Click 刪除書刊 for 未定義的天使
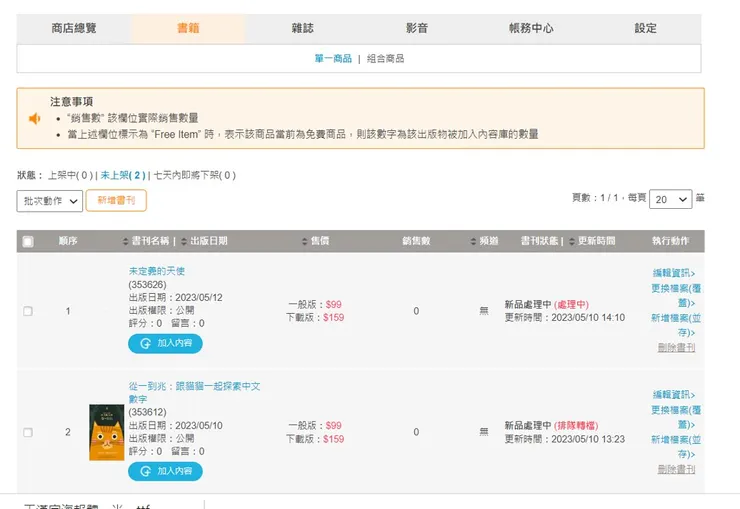The width and height of the screenshot is (740, 509). coord(676,348)
